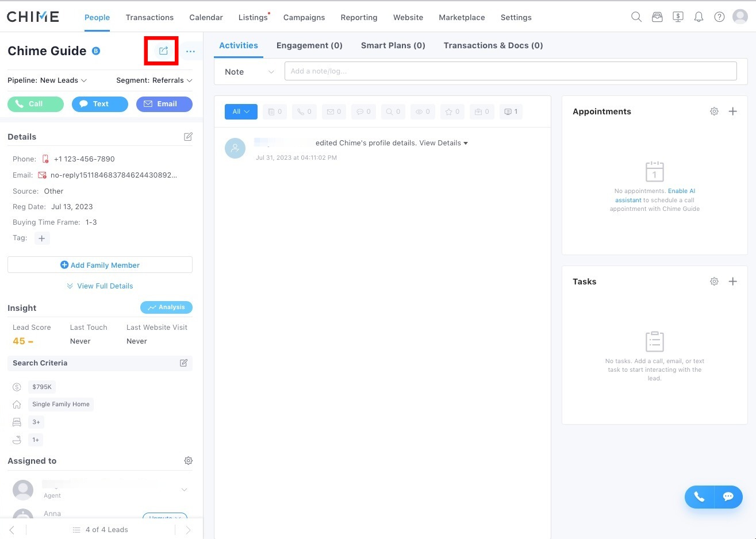Open the Transactions menu
756x539 pixels.
click(149, 17)
